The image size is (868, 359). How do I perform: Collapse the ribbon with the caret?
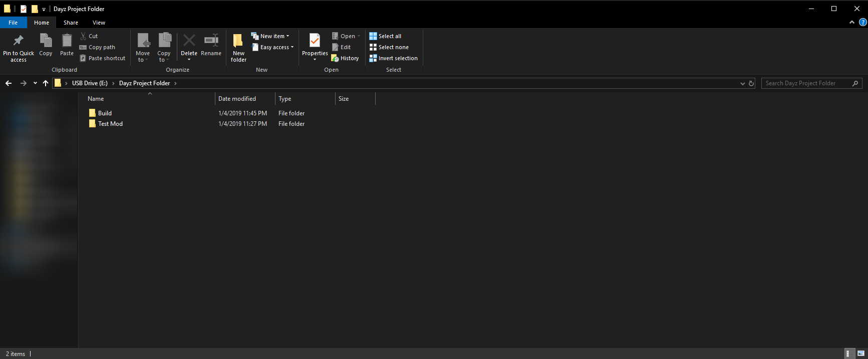click(x=852, y=23)
